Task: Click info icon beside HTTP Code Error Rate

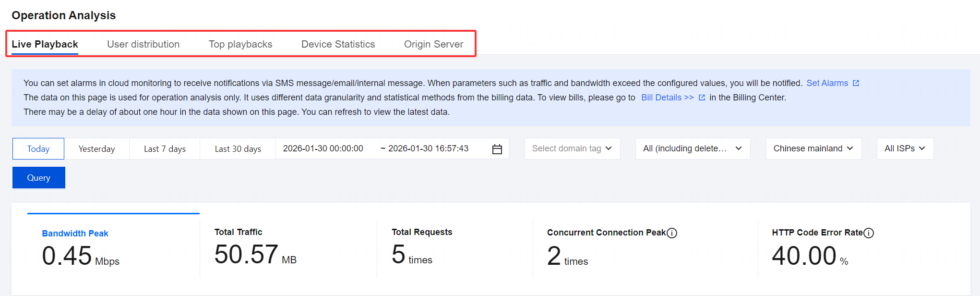Action: click(x=868, y=233)
